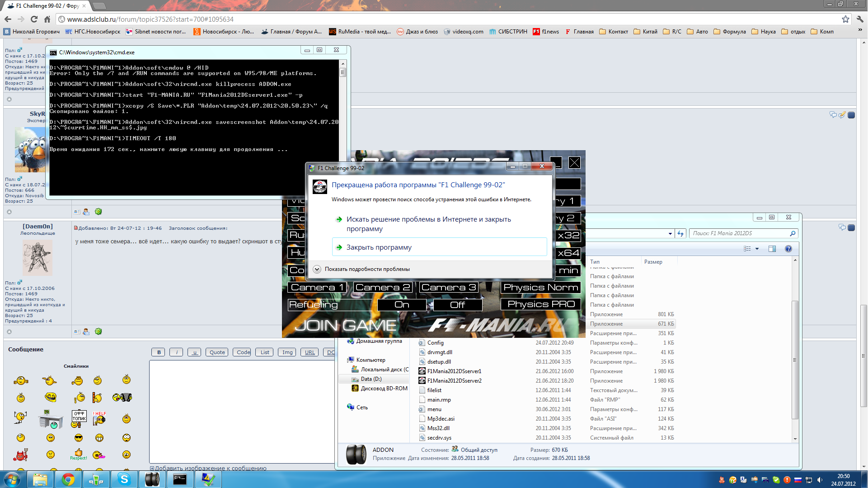Insert Img tag button
The image size is (868, 488).
tap(287, 352)
